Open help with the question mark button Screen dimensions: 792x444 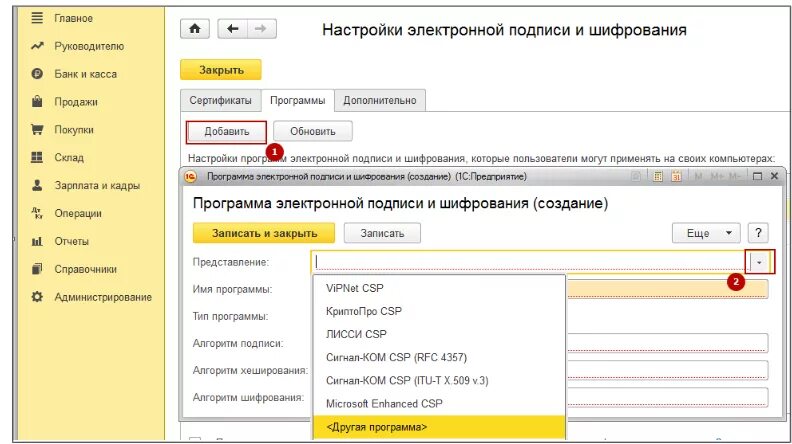[758, 233]
